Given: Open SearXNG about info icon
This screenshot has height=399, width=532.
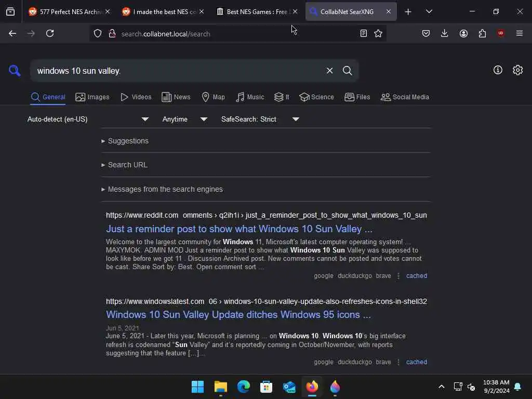Looking at the screenshot, I should (498, 70).
